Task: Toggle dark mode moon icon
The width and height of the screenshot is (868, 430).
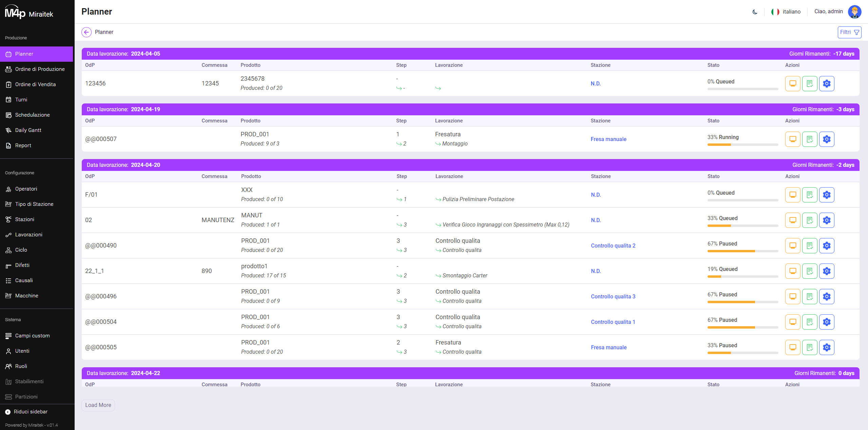Action: (x=755, y=12)
